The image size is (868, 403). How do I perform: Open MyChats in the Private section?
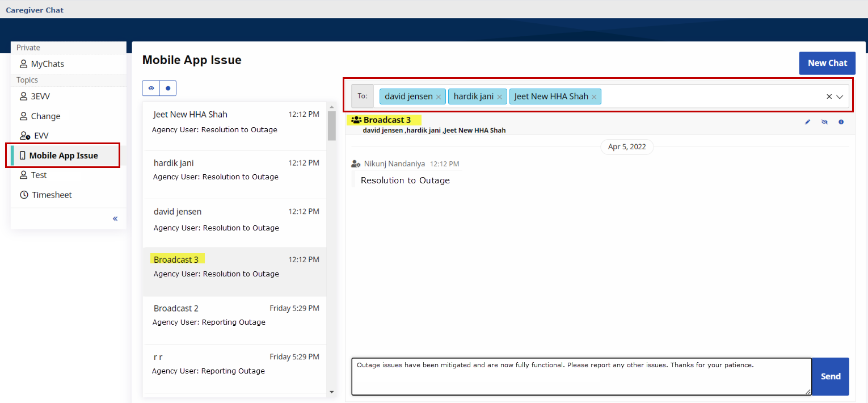[x=47, y=64]
